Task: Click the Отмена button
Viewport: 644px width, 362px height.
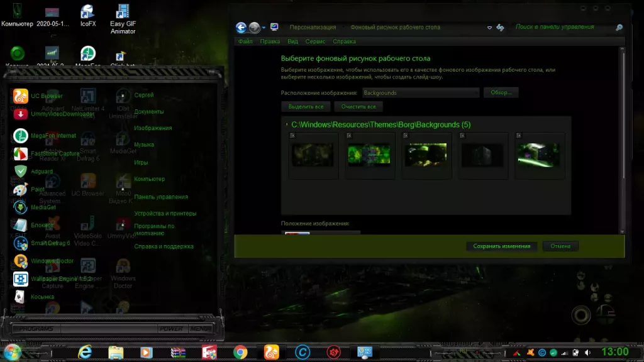Action: (560, 246)
